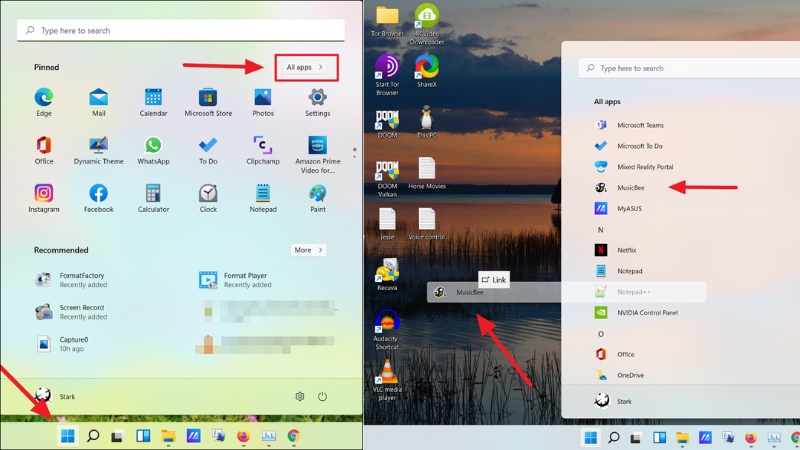Select the VLC media player desktop shortcut

[x=387, y=380]
